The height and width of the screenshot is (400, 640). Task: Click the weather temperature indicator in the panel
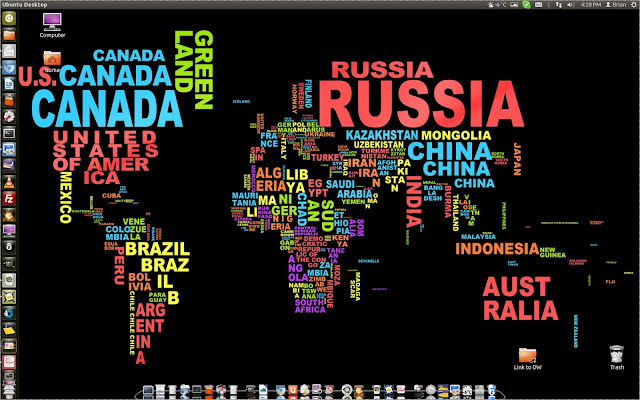(x=497, y=4)
